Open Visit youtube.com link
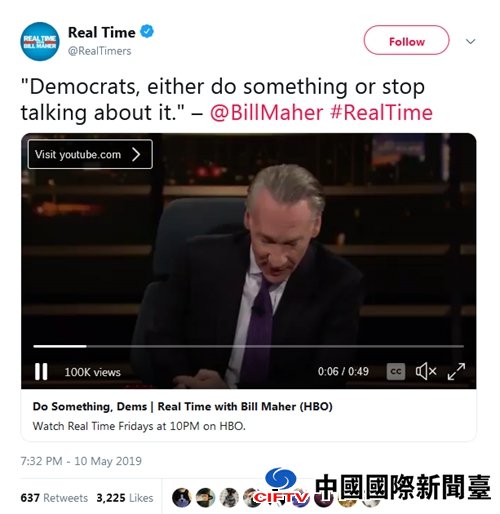This screenshot has width=500, height=514. pyautogui.click(x=90, y=154)
